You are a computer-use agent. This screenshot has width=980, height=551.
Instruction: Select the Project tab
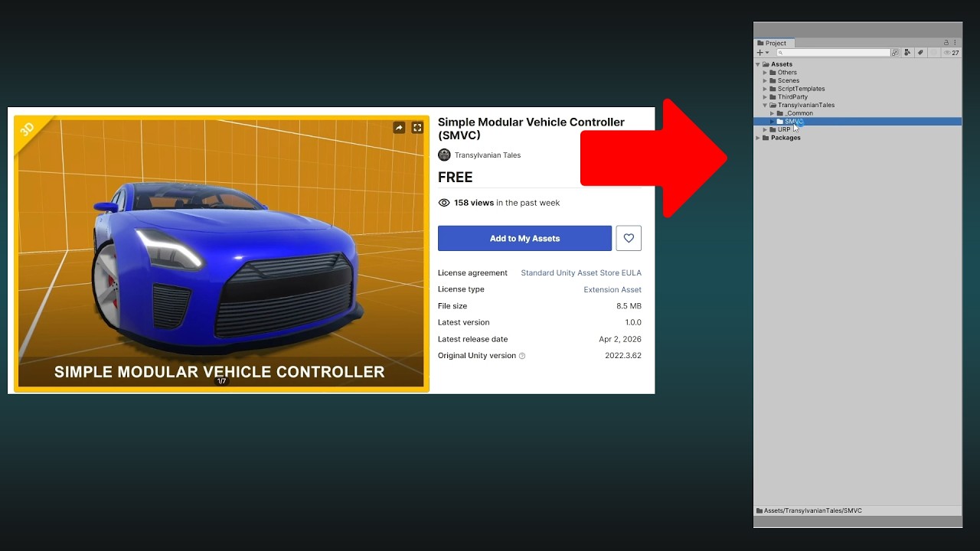click(774, 43)
